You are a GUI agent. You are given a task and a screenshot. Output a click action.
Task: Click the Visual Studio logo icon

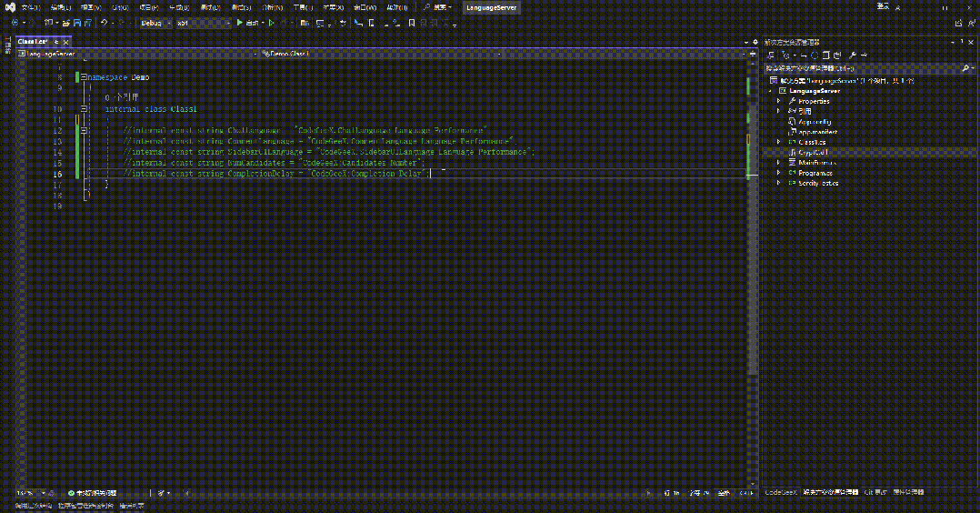[x=10, y=7]
